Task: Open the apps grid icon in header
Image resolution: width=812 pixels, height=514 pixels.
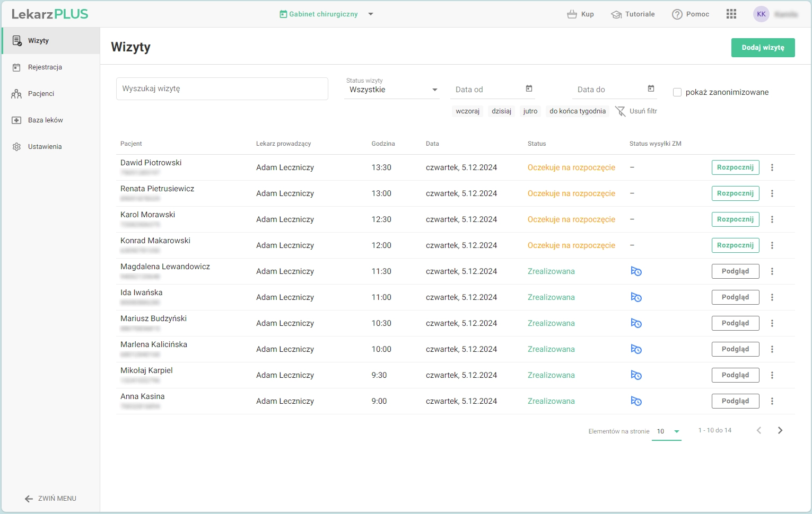Action: click(x=731, y=14)
